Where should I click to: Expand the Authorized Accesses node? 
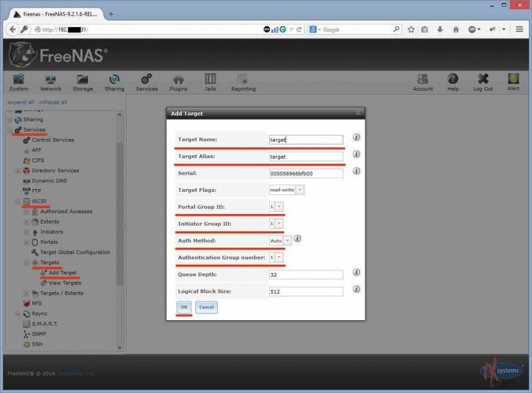tap(26, 212)
